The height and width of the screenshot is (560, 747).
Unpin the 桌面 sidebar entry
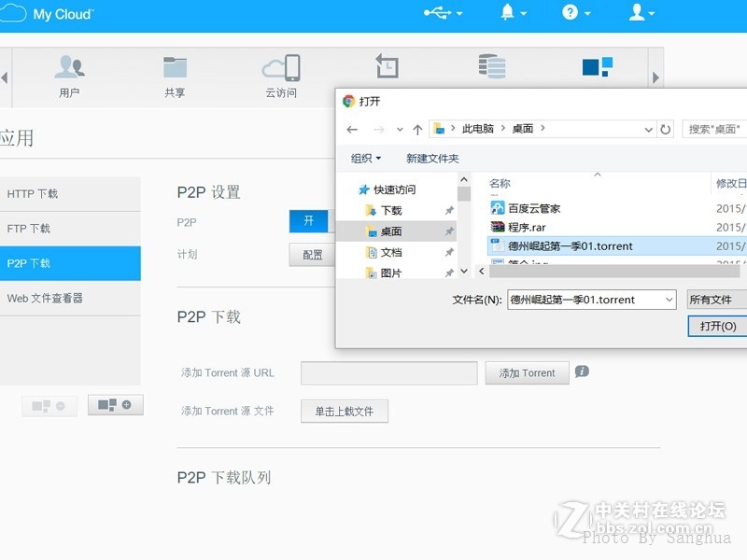coord(448,231)
